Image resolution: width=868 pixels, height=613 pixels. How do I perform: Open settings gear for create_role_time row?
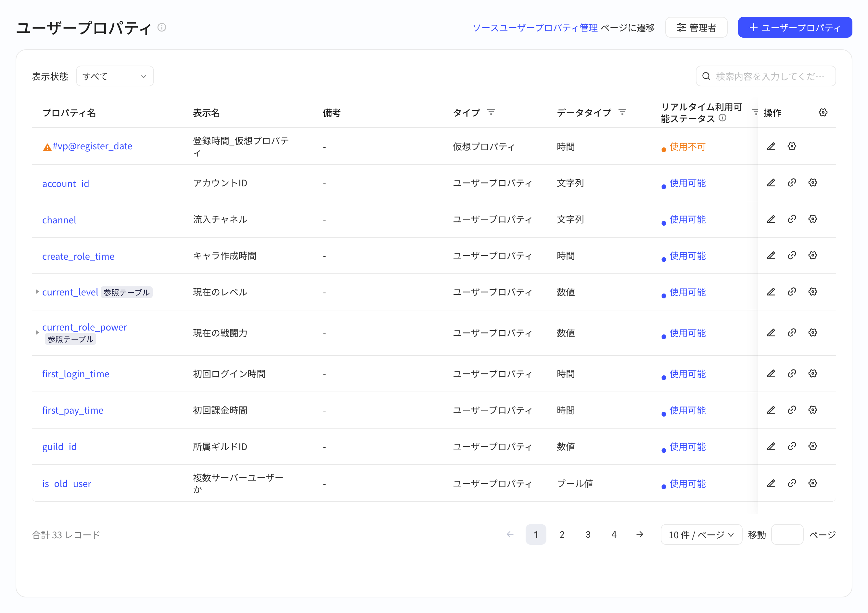(812, 256)
